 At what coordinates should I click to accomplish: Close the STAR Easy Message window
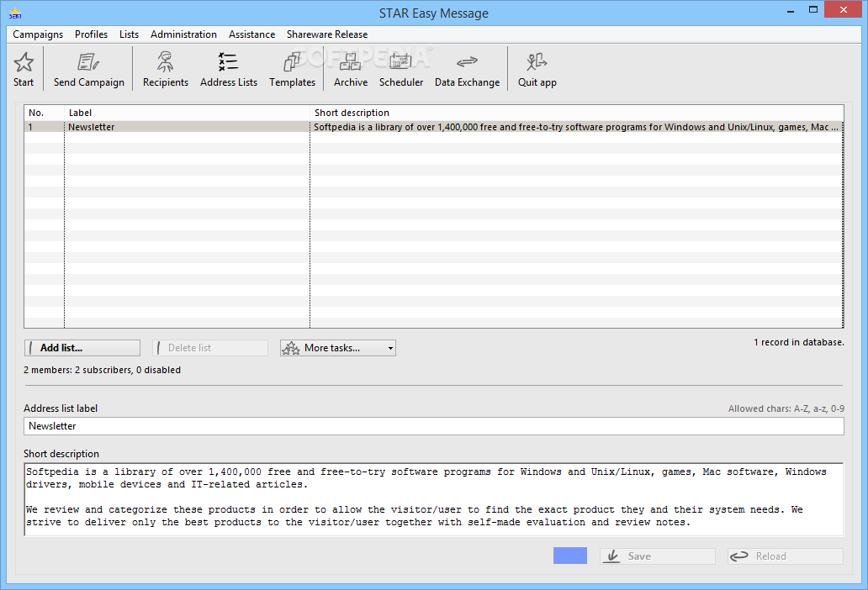point(843,10)
